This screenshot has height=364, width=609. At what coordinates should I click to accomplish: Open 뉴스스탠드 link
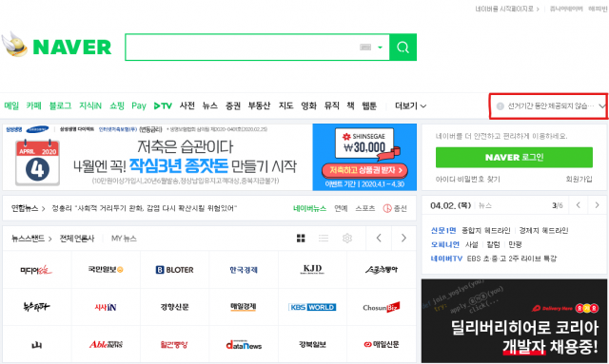31,239
